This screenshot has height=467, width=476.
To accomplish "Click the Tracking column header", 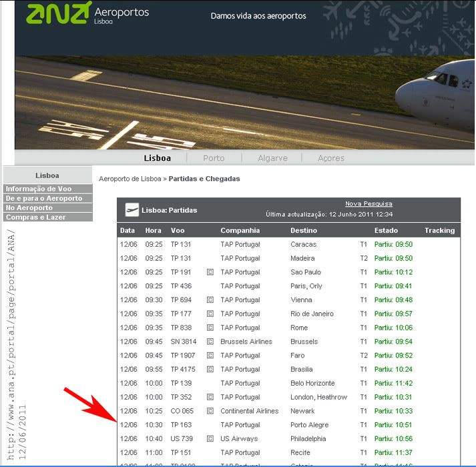I will 439,230.
